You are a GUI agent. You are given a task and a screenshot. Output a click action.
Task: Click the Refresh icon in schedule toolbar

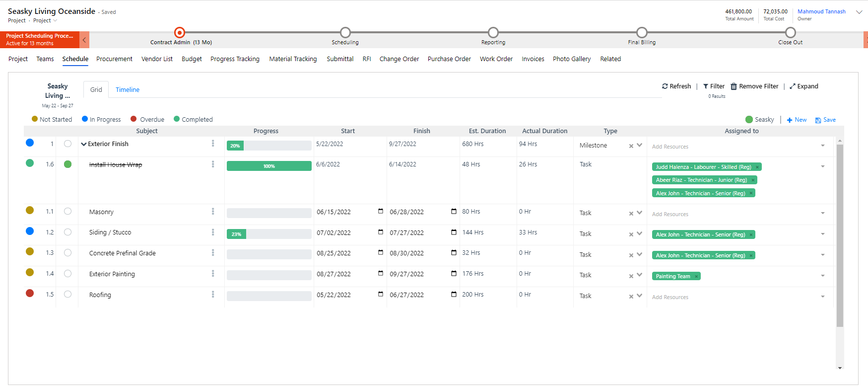(x=665, y=86)
